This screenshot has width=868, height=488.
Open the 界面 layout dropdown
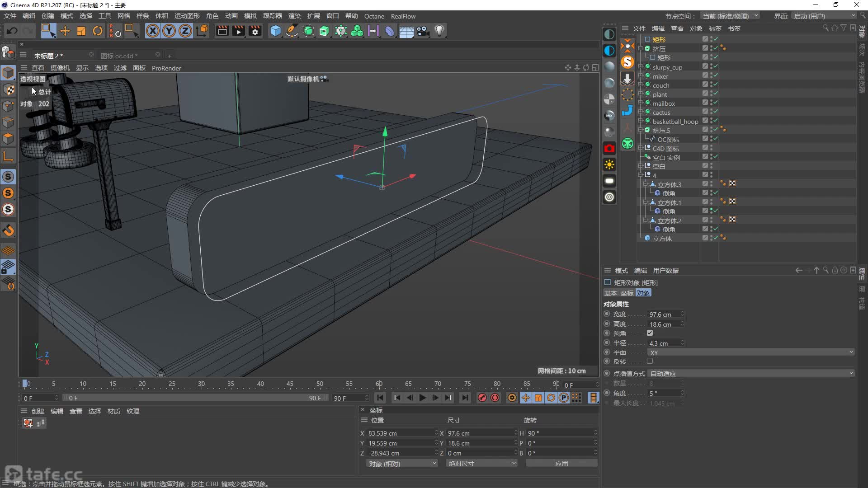tap(824, 16)
